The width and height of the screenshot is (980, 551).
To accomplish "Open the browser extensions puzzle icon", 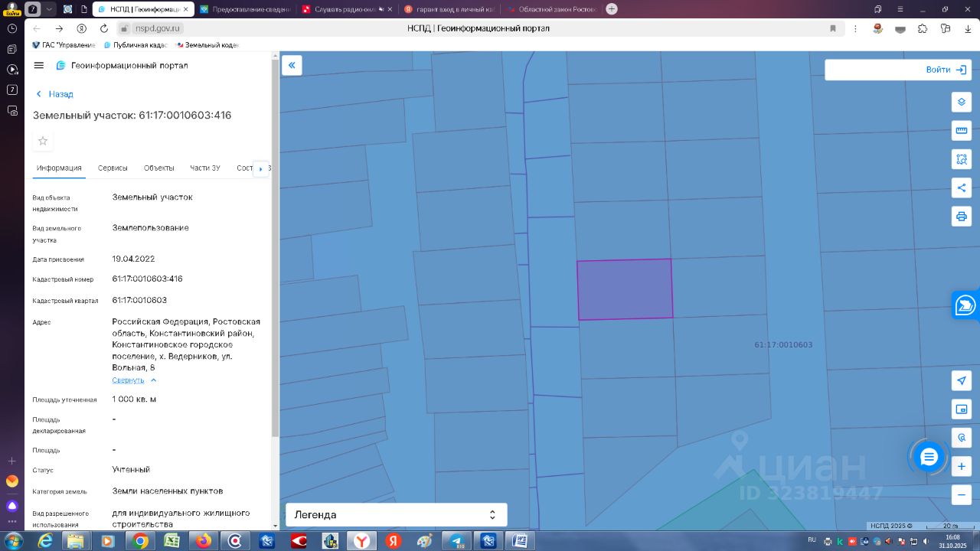I will tap(923, 28).
